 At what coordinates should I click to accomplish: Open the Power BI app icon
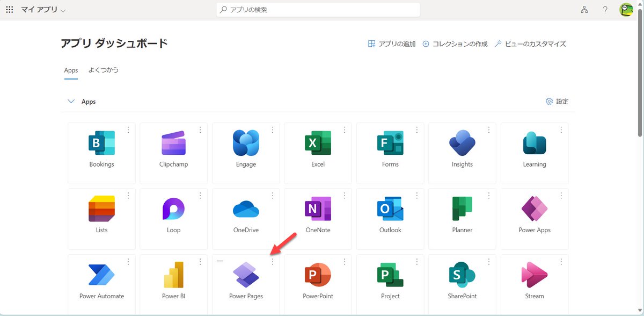pos(173,275)
